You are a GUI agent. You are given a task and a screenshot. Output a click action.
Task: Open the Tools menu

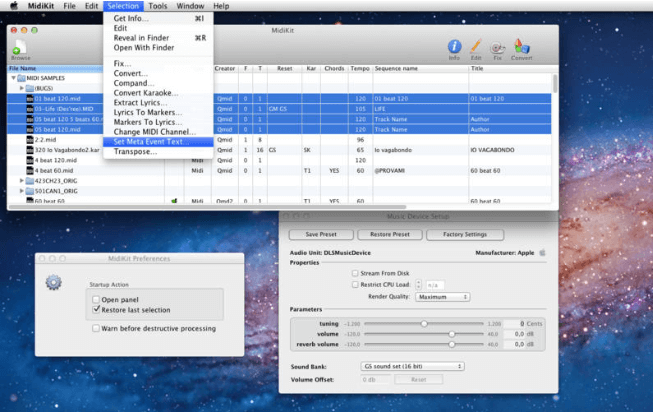pyautogui.click(x=157, y=6)
